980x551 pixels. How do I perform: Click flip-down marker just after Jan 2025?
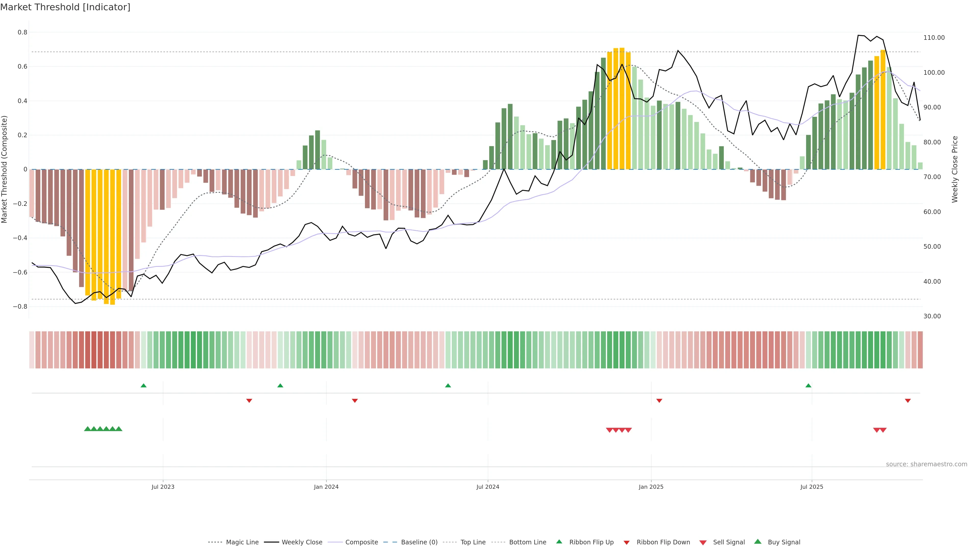pyautogui.click(x=659, y=400)
